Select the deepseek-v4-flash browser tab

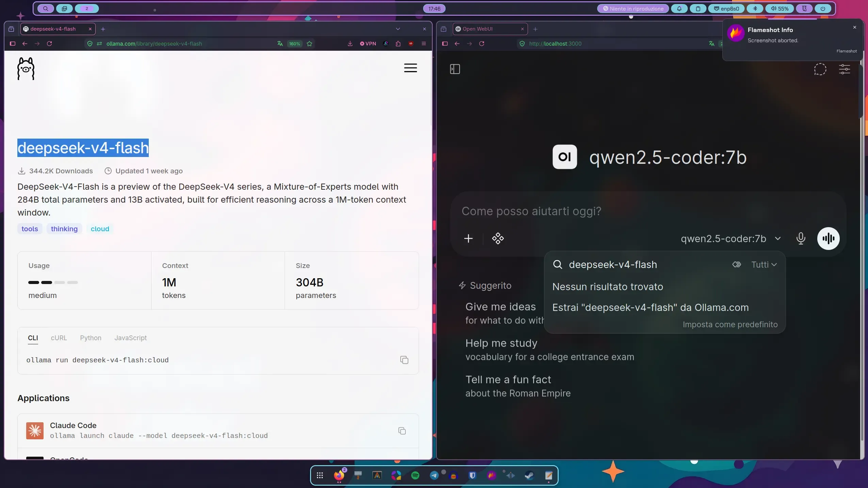58,29
